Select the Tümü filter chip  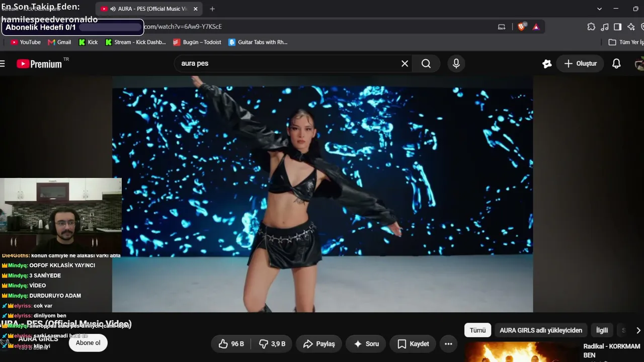(x=477, y=330)
